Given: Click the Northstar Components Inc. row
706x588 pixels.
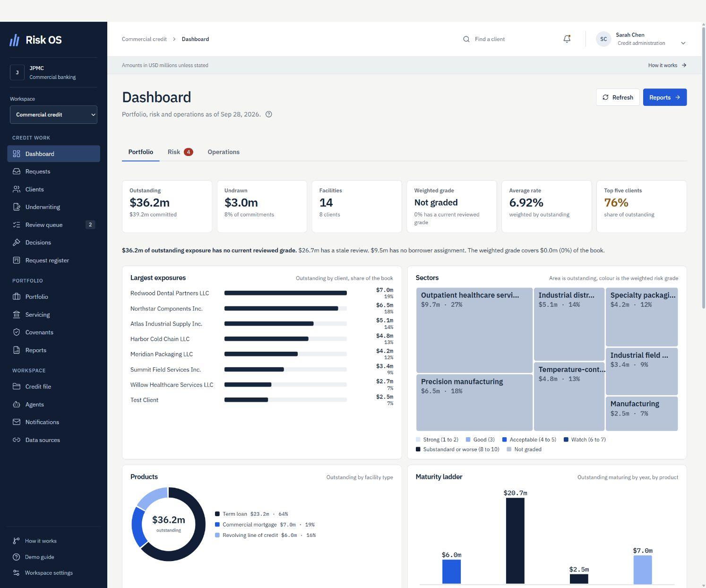Looking at the screenshot, I should [262, 309].
